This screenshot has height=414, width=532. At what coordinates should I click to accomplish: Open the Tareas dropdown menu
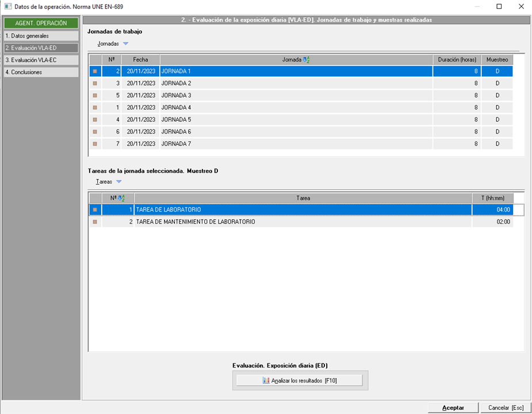109,182
